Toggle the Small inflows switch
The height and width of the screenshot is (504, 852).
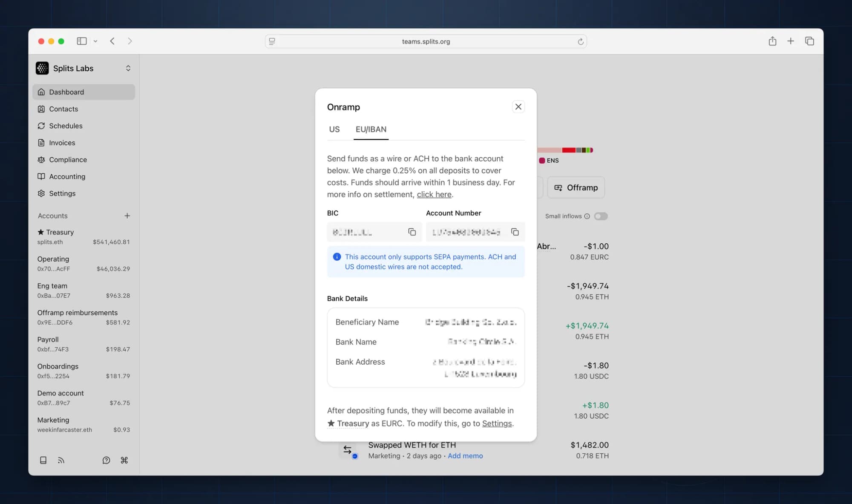pyautogui.click(x=601, y=216)
